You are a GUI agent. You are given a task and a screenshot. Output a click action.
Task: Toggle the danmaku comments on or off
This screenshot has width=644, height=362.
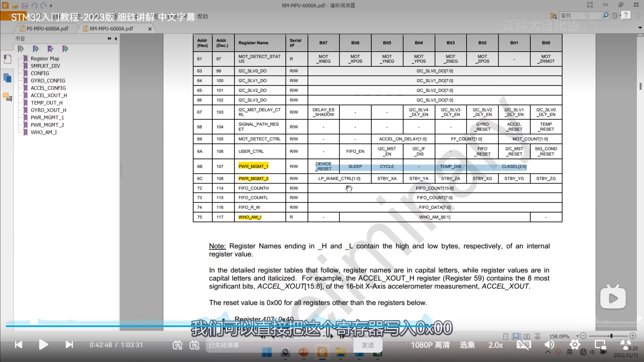(x=177, y=345)
